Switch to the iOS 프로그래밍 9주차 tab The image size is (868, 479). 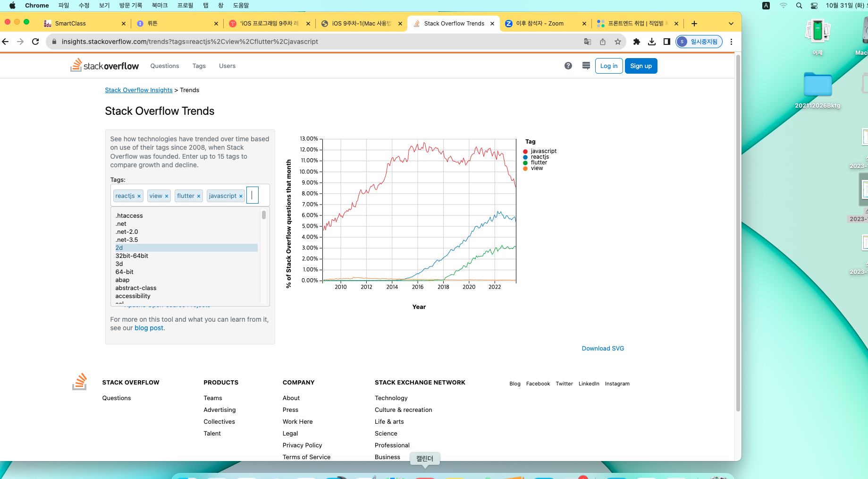(269, 24)
